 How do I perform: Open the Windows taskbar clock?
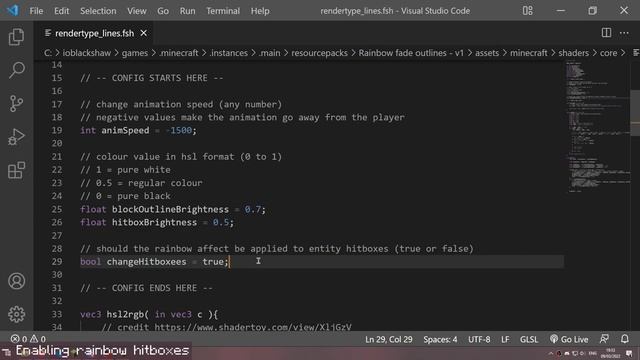click(611, 353)
